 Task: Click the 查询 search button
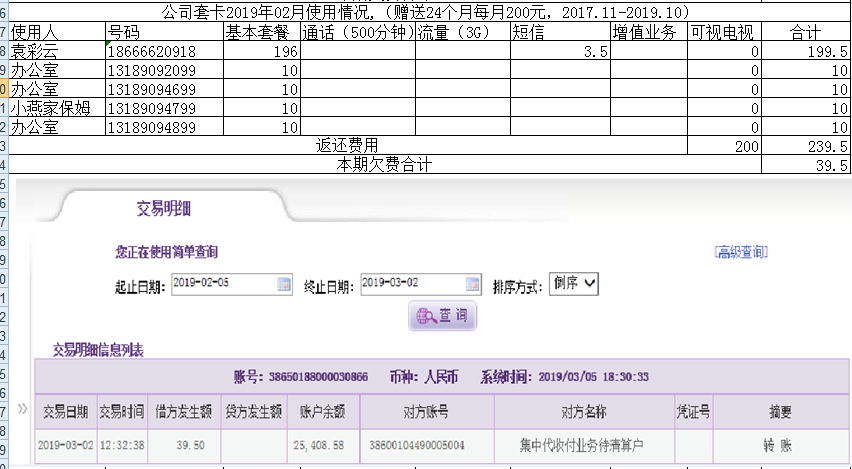(x=442, y=316)
